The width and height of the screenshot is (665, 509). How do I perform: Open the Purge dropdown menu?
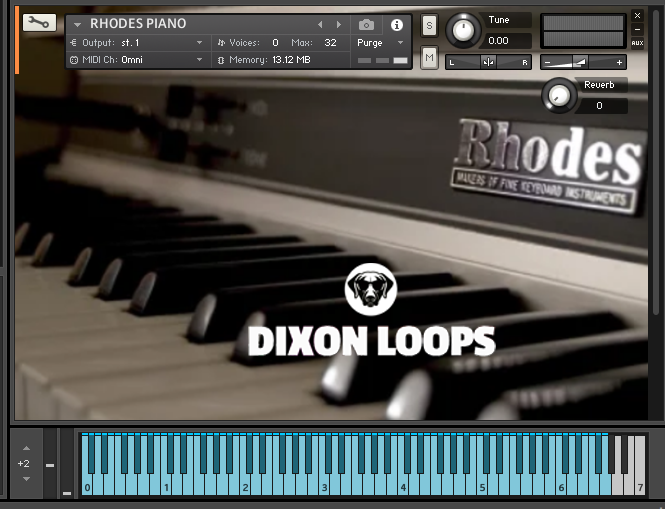tap(380, 43)
